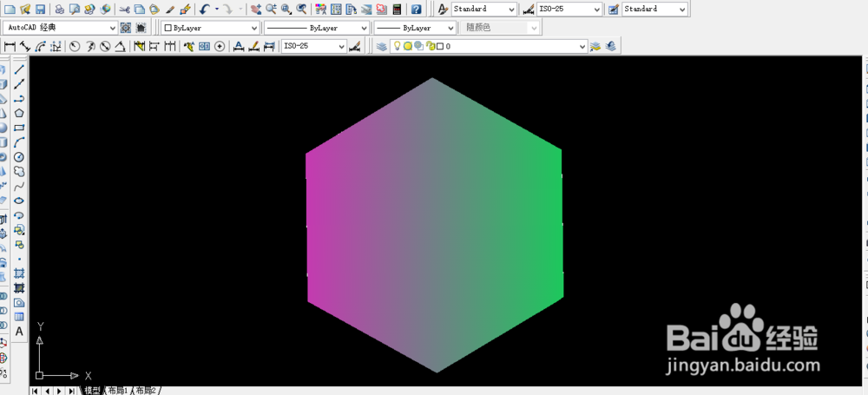Switch to the 布局2 layout tab

(146, 391)
